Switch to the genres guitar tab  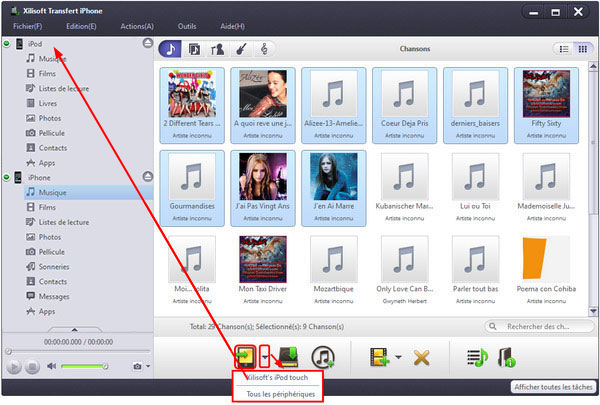(241, 49)
